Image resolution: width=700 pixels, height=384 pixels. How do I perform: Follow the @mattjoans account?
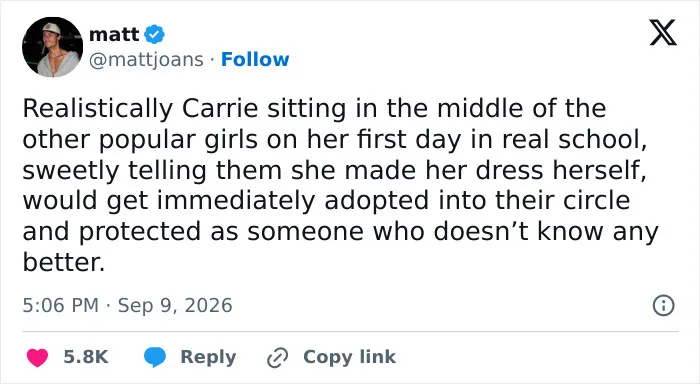tap(255, 59)
